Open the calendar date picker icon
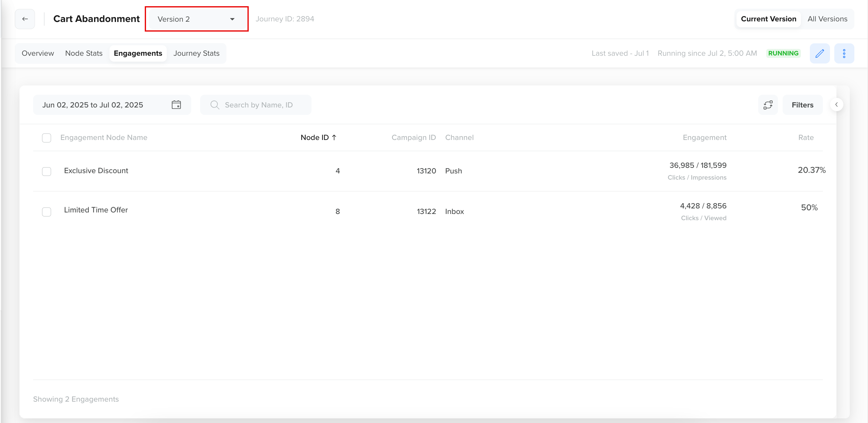Image resolution: width=868 pixels, height=423 pixels. click(176, 105)
